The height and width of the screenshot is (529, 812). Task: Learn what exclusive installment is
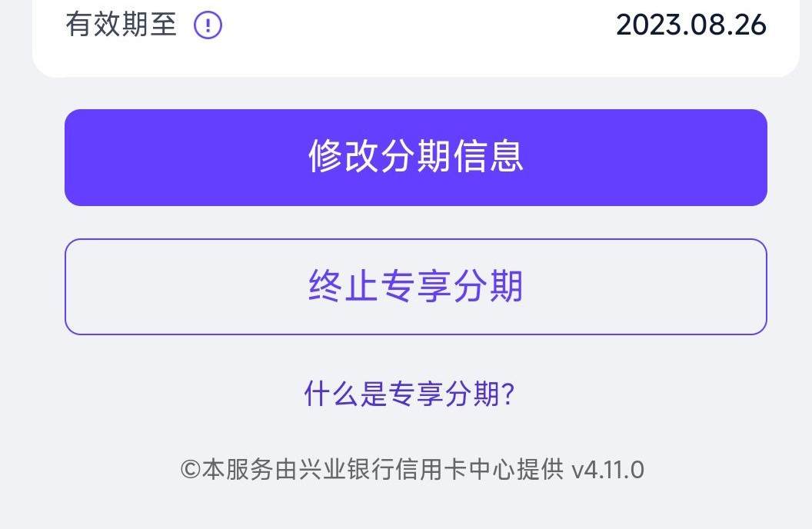[x=409, y=394]
